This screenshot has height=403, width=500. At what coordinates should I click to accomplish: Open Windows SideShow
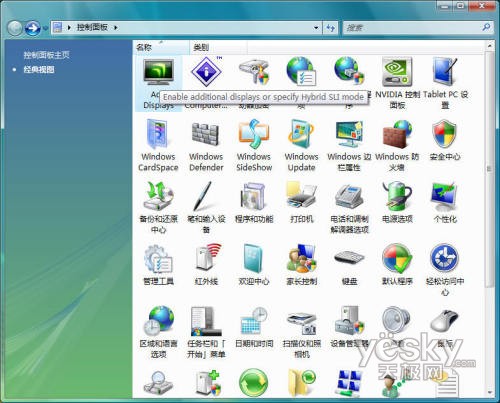click(x=254, y=146)
